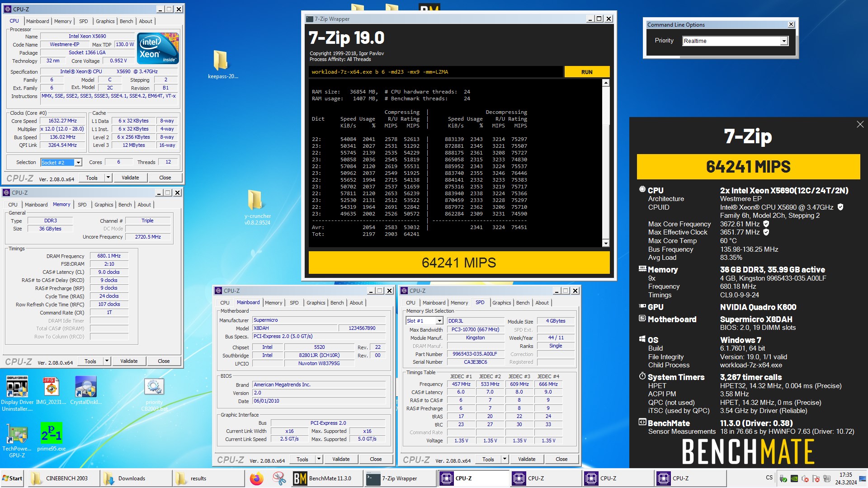Click the Intel Xeon inside logo

point(158,48)
